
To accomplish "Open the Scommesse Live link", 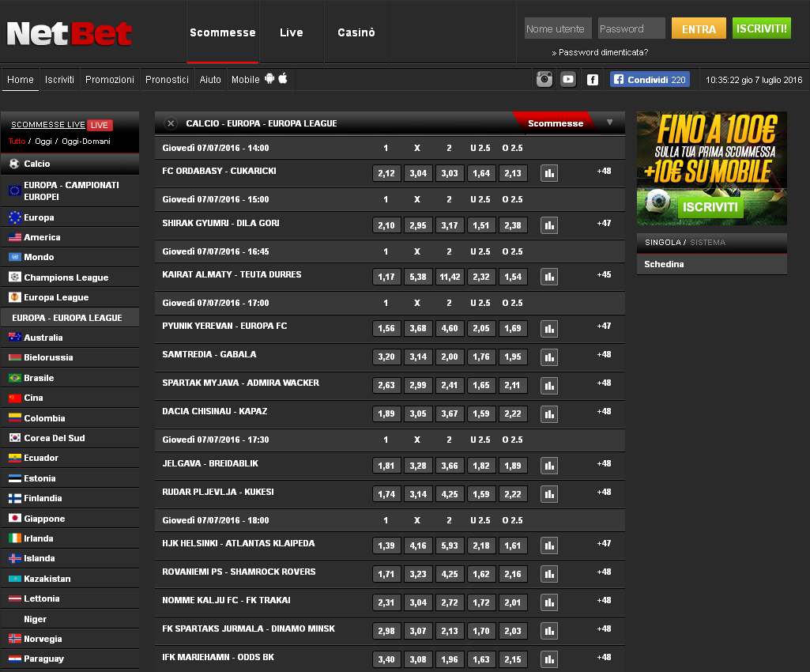I will coord(48,125).
